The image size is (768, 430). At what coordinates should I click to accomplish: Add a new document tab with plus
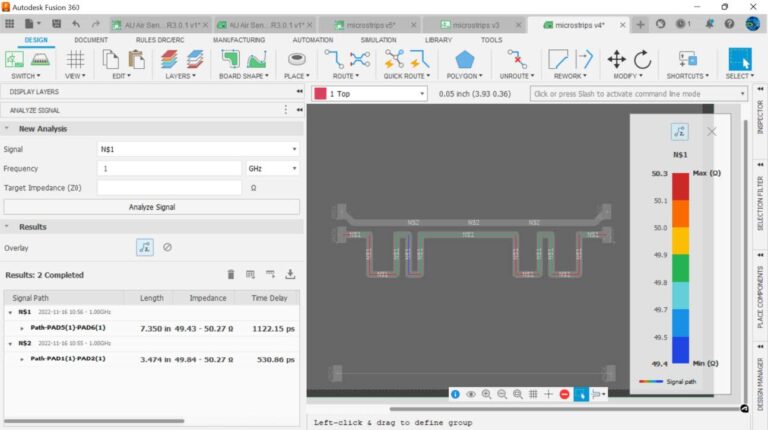coord(640,24)
